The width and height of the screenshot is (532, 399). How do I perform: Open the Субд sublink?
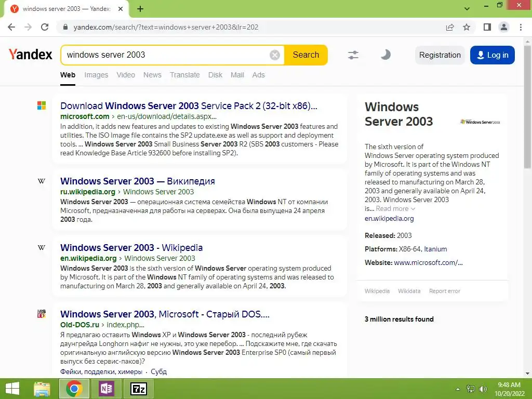[158, 371]
